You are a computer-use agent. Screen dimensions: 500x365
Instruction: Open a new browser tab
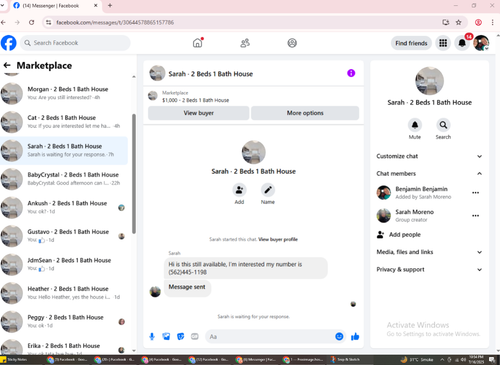(x=110, y=5)
